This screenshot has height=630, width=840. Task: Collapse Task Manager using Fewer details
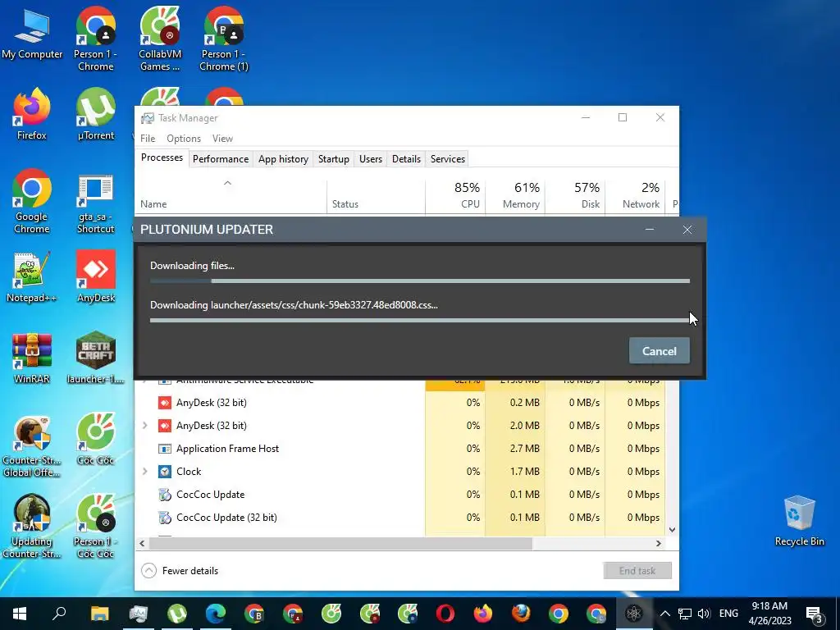tap(180, 571)
